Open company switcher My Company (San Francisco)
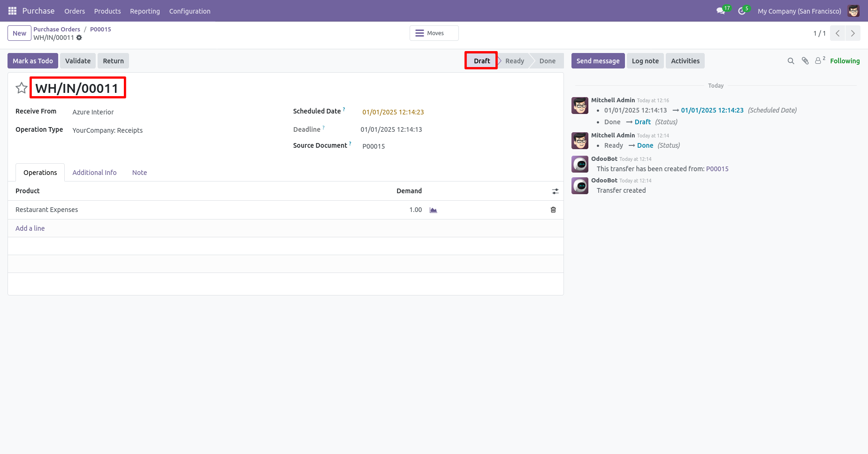 point(799,11)
